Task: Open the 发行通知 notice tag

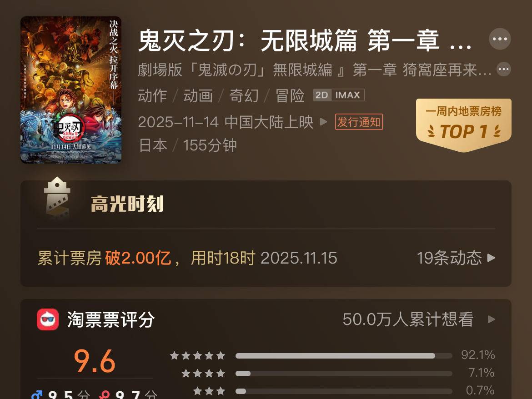Action: (x=359, y=122)
